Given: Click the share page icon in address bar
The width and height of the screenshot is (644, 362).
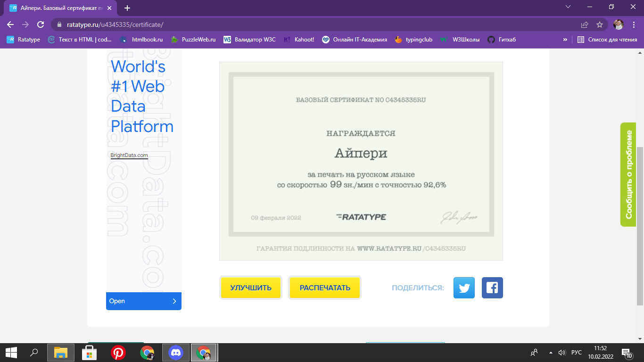Looking at the screenshot, I should [585, 25].
